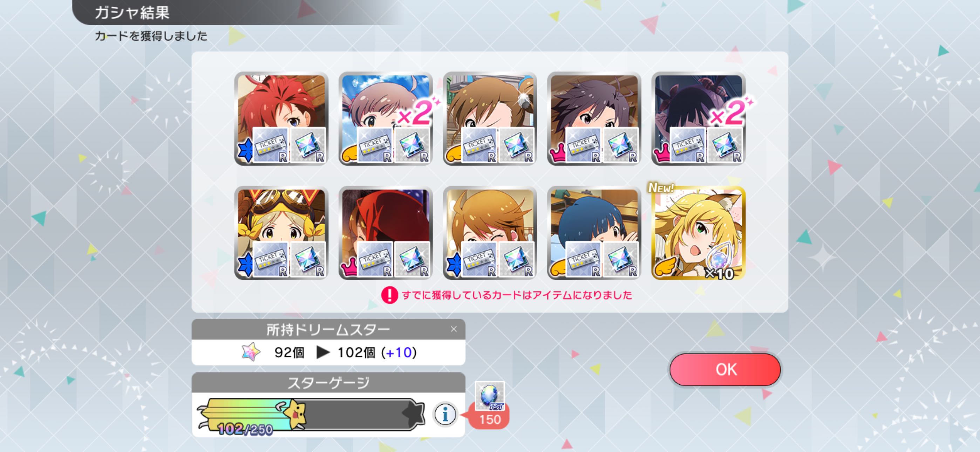The height and width of the screenshot is (452, 980).
Task: Tap the purple-haired girl card thumbnail
Action: coord(594,118)
